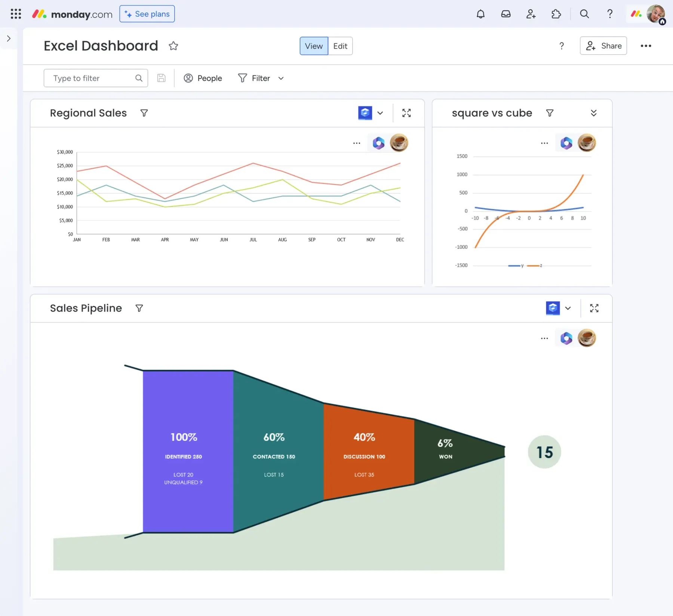Switch to Edit mode
The width and height of the screenshot is (673, 616).
click(x=339, y=46)
